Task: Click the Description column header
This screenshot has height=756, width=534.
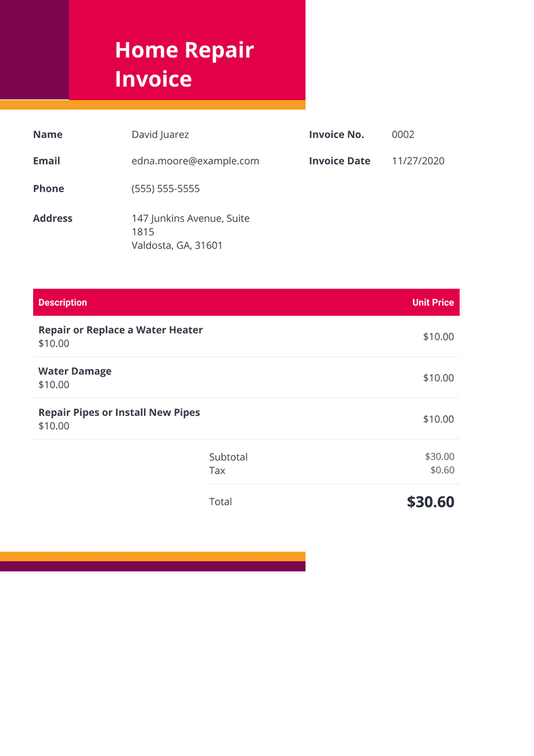Action: point(63,302)
